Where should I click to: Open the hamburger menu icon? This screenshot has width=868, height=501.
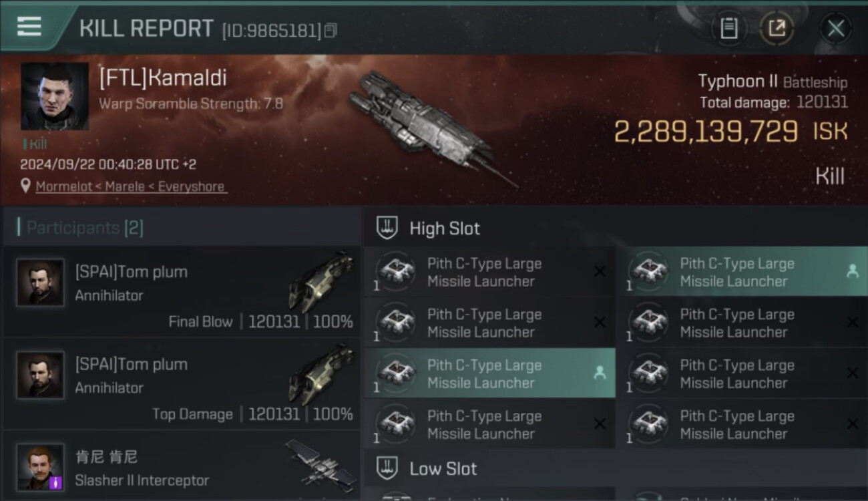coord(29,27)
